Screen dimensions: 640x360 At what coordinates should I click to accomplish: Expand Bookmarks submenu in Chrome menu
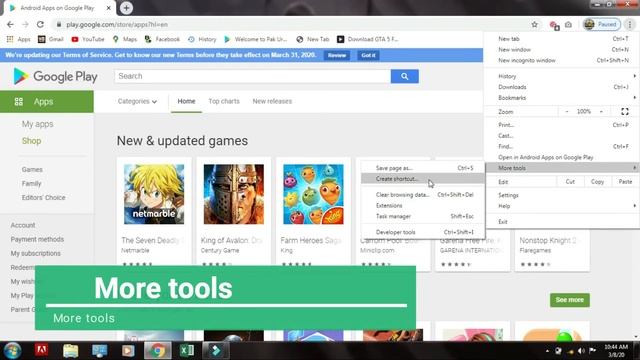pyautogui.click(x=562, y=98)
